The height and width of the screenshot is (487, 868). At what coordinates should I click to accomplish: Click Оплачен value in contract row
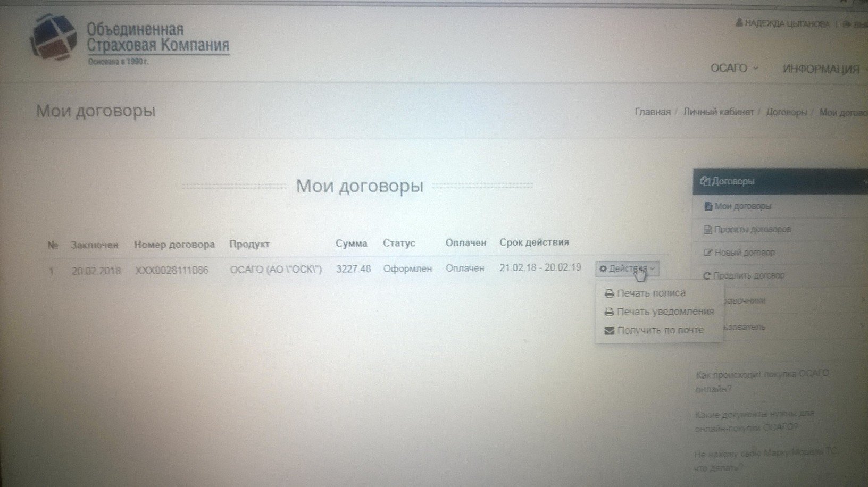point(465,268)
